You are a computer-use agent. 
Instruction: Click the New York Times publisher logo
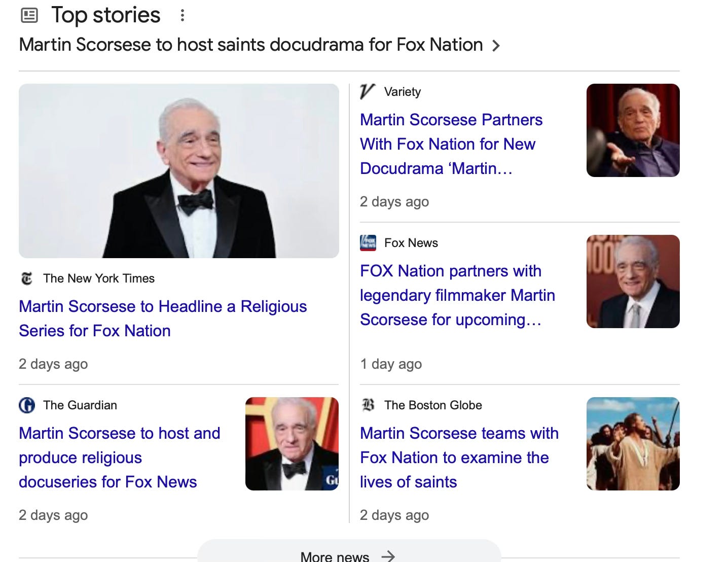click(26, 278)
